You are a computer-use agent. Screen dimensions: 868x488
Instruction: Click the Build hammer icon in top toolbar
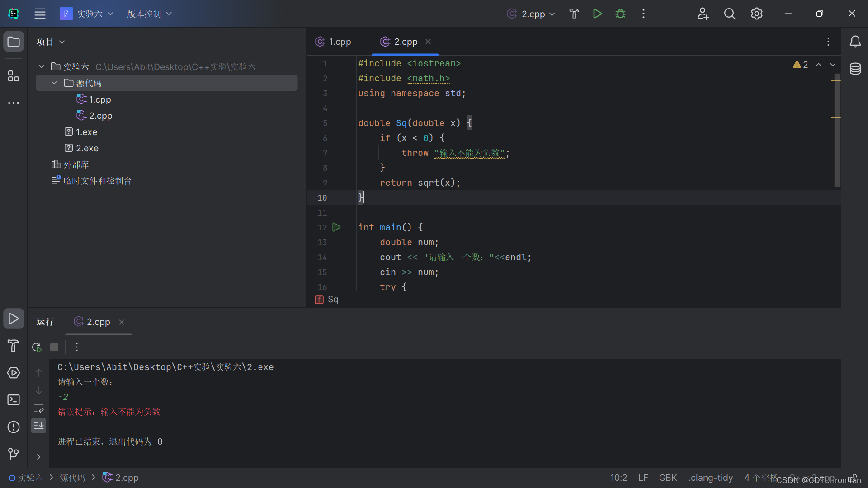click(x=574, y=14)
